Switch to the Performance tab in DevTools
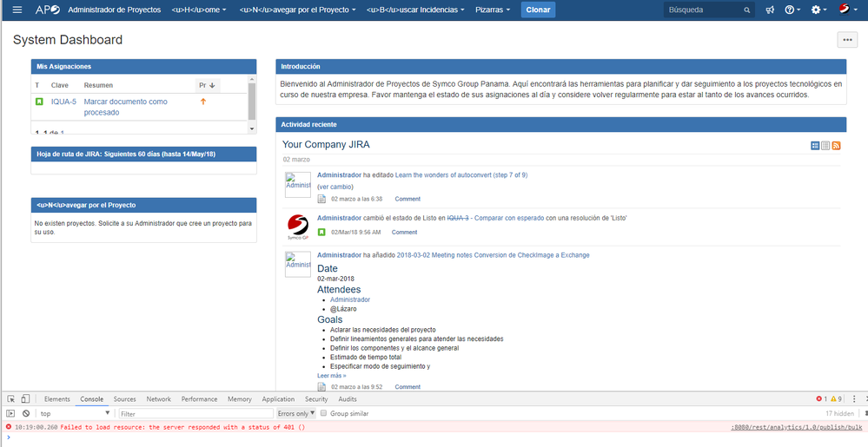The image size is (868, 447). tap(199, 399)
